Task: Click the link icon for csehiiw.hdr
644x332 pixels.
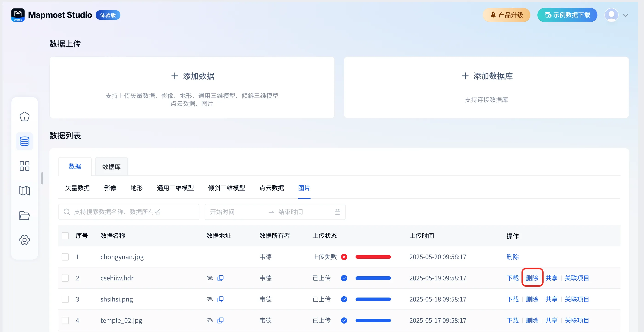Action: 210,278
